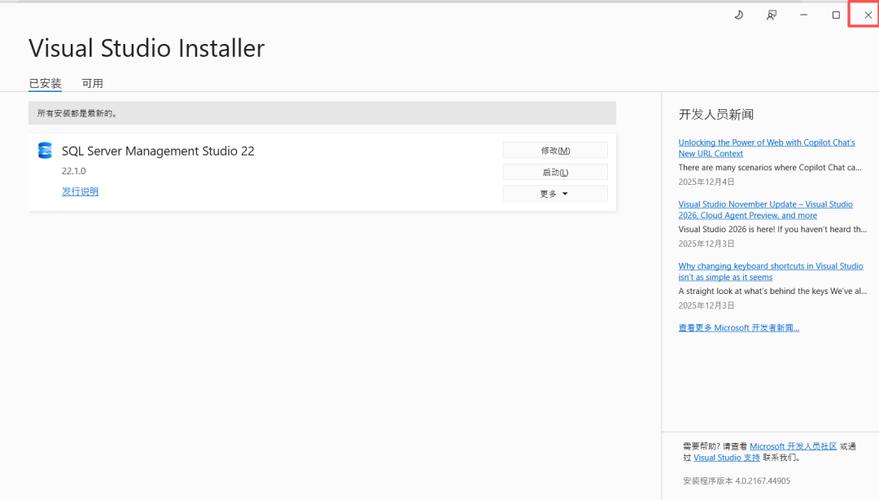Switch to the 可用 tab
Viewport: 879px width, 500px height.
tap(92, 84)
